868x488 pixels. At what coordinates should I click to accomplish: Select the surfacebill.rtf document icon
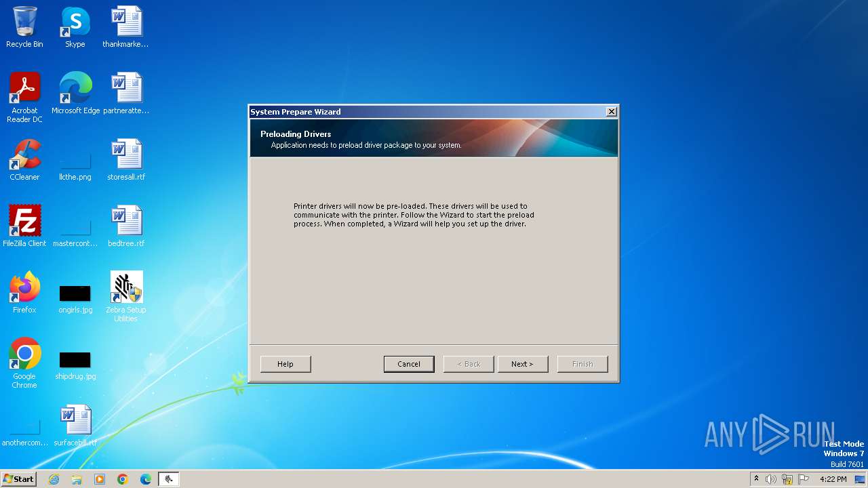(75, 426)
